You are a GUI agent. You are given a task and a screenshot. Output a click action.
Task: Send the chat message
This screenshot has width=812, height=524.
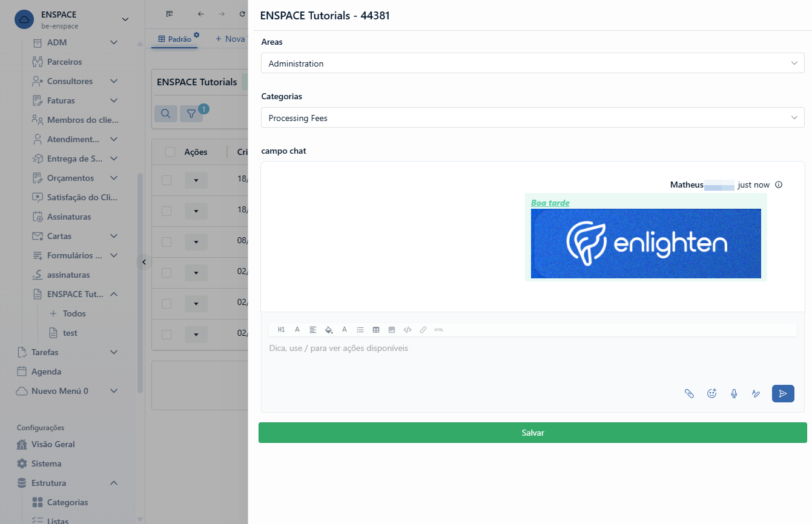pos(783,393)
